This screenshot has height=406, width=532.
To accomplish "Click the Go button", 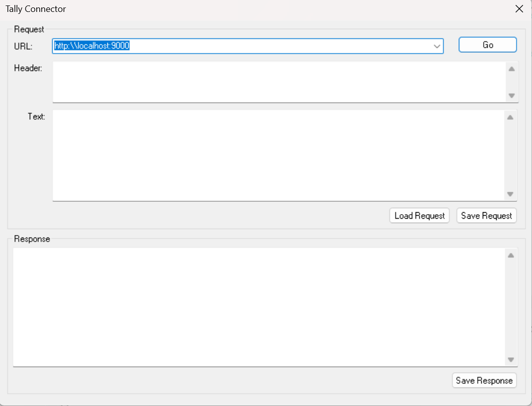I will 487,45.
